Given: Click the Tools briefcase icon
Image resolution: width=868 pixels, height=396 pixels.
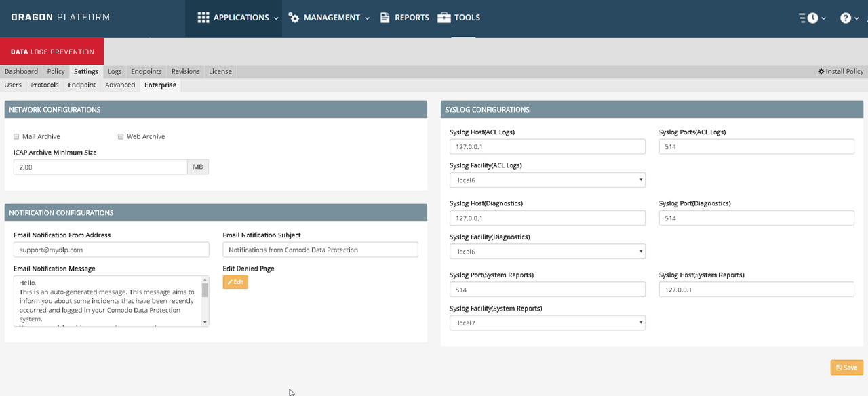Looking at the screenshot, I should pyautogui.click(x=444, y=18).
